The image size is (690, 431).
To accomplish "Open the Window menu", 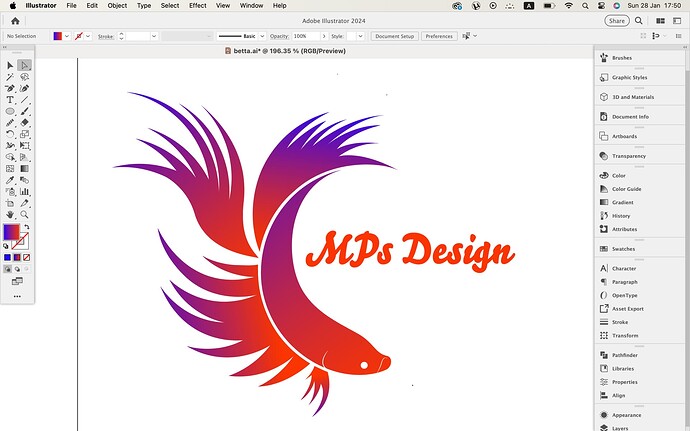I will pyautogui.click(x=251, y=5).
